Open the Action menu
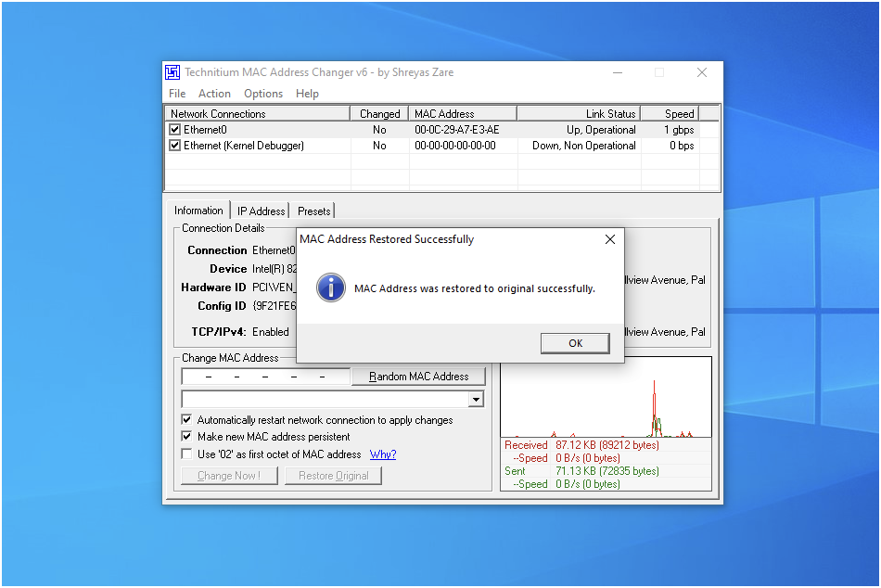Viewport: 881px width, 588px height. (214, 94)
